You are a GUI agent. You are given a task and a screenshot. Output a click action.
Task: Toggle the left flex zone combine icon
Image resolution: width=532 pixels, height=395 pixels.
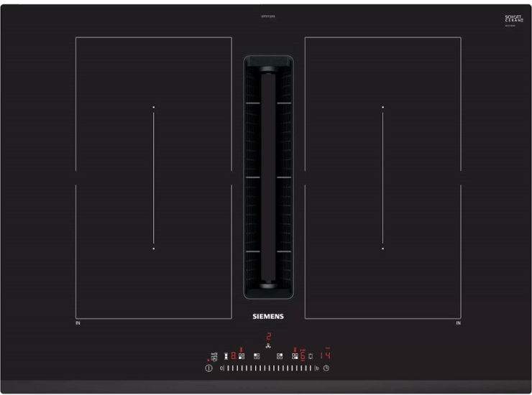pos(226,355)
